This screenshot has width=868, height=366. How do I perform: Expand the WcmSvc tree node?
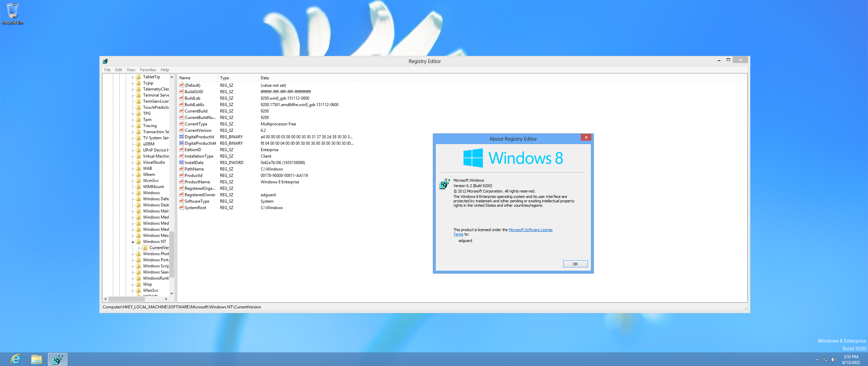[x=133, y=181]
